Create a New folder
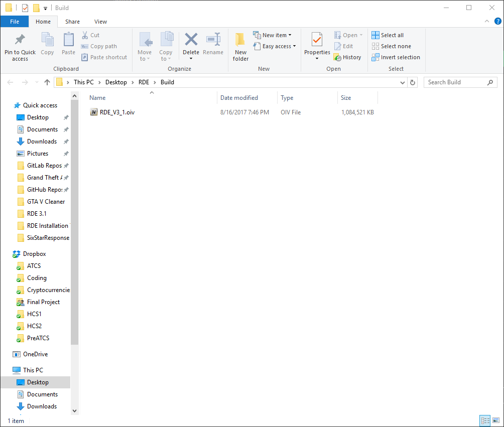Image resolution: width=504 pixels, height=427 pixels. 240,47
